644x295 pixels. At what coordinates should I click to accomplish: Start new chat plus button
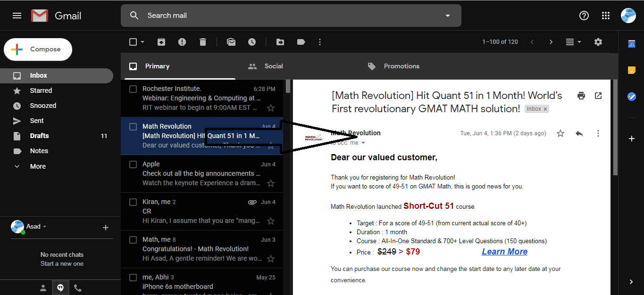click(x=106, y=228)
